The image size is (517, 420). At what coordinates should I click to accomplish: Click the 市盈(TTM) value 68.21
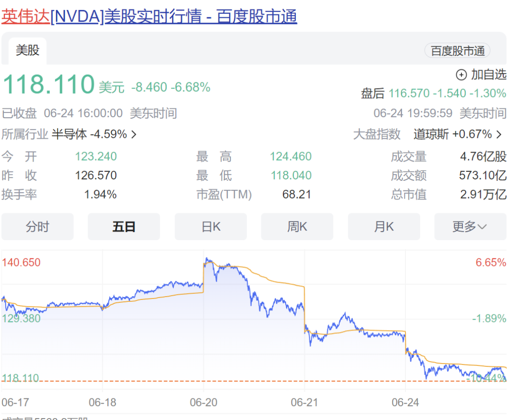tap(297, 194)
